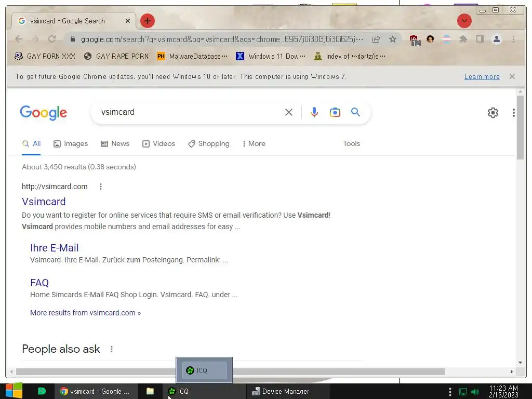Screen dimensions: 532x399
Task: Click the address bar URL
Action: [222, 39]
